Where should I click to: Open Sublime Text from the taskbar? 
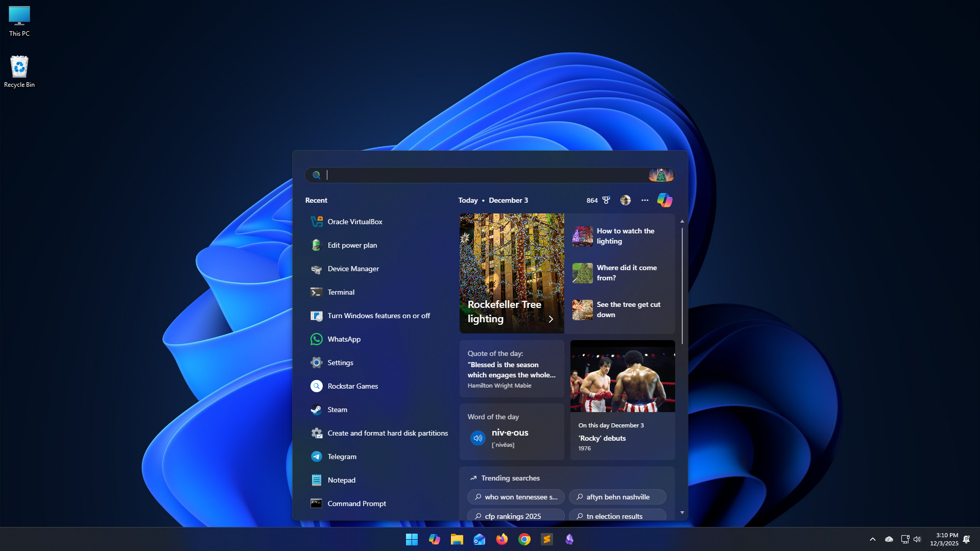[546, 539]
